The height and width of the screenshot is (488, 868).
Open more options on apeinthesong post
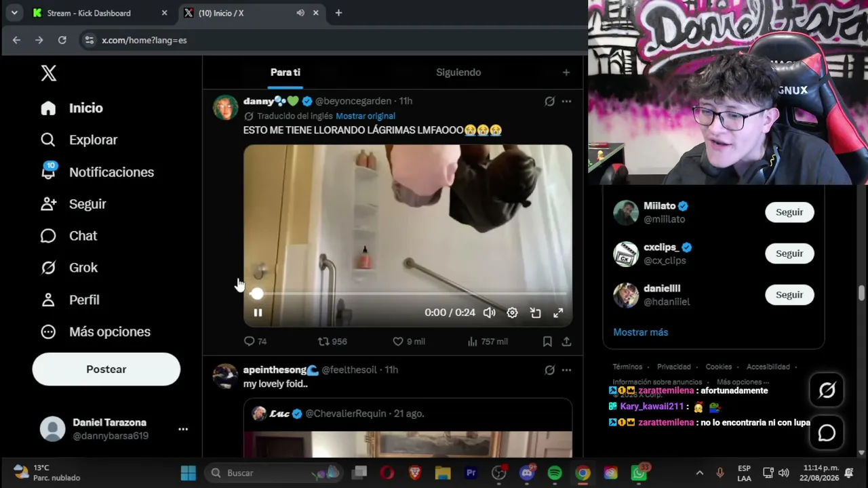coord(566,370)
